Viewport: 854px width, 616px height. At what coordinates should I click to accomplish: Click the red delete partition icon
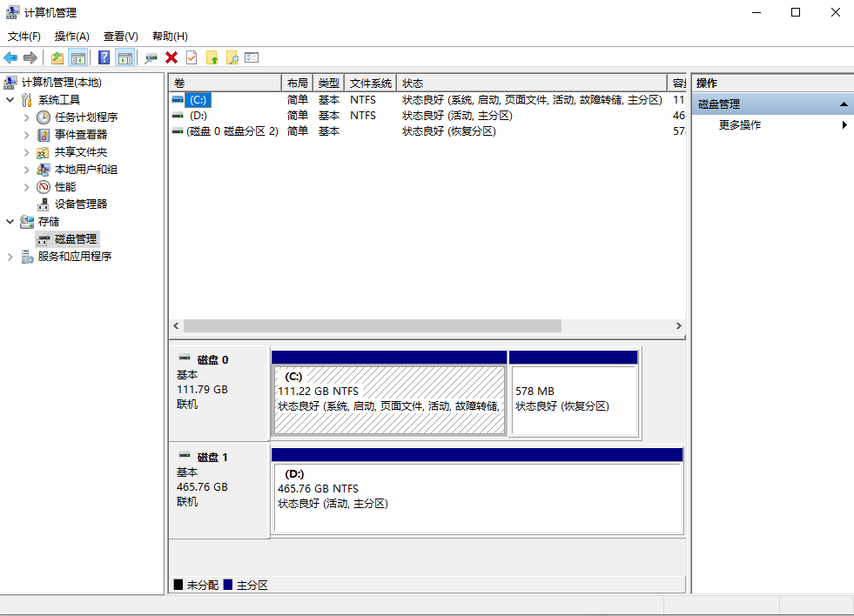coord(171,57)
